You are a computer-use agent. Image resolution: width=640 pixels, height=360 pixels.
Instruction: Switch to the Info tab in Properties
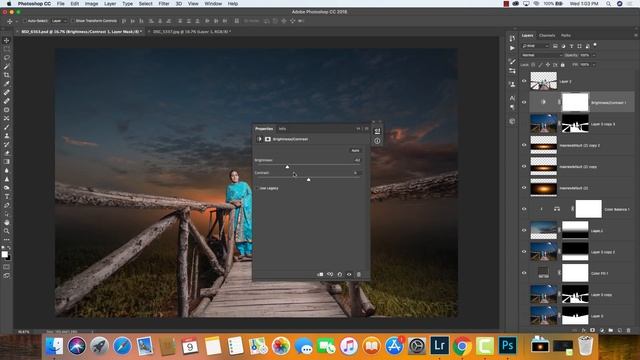point(282,129)
